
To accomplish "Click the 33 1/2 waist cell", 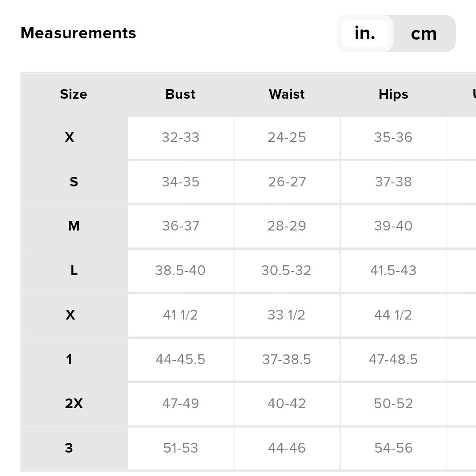I will [287, 315].
